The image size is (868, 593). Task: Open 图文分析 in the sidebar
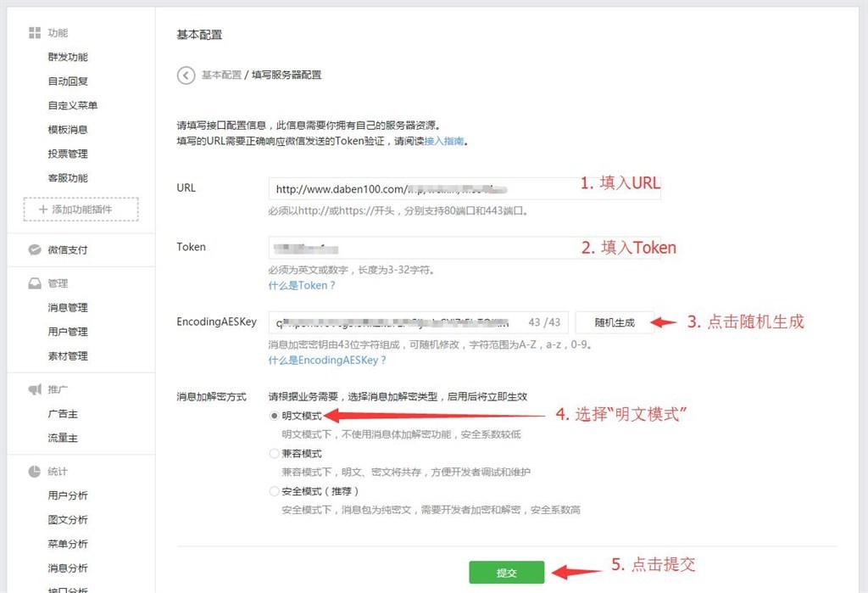pos(68,519)
